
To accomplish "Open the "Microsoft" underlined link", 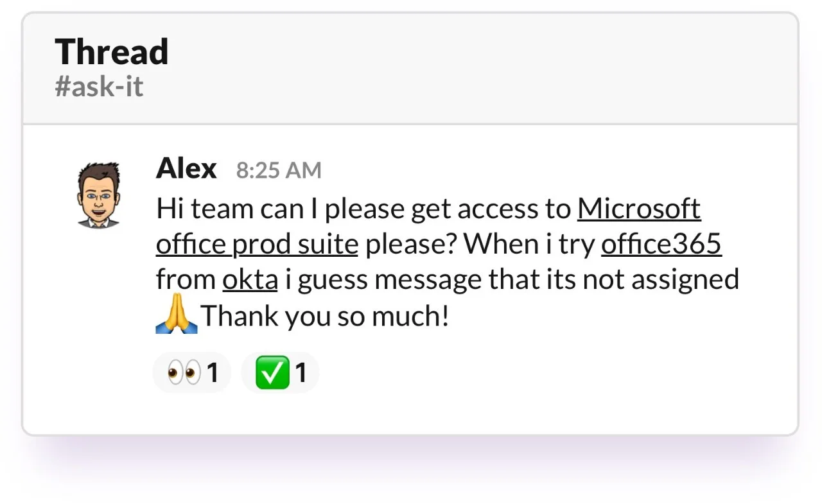I will [638, 209].
